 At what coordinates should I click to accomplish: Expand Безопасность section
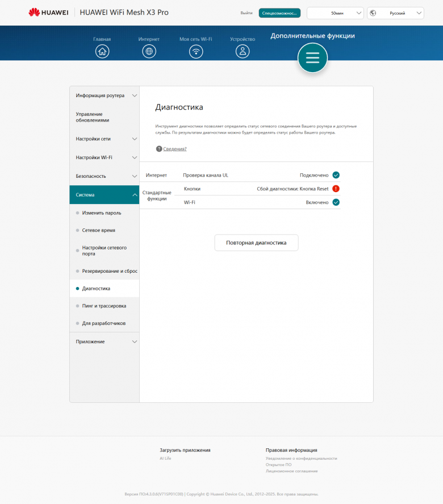point(105,176)
